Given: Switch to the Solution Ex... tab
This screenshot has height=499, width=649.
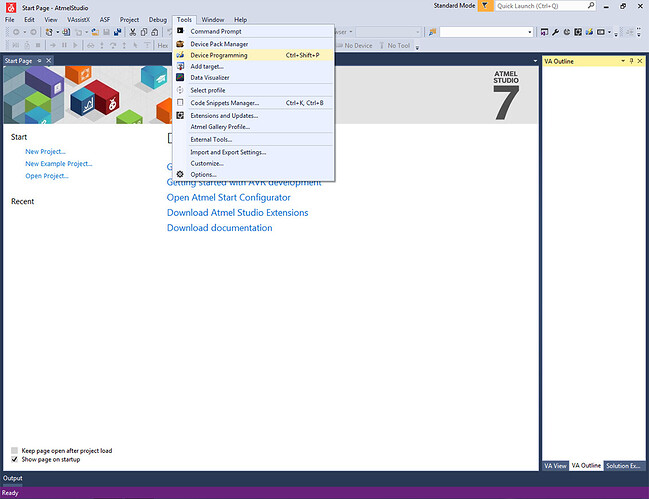Looking at the screenshot, I should [623, 465].
